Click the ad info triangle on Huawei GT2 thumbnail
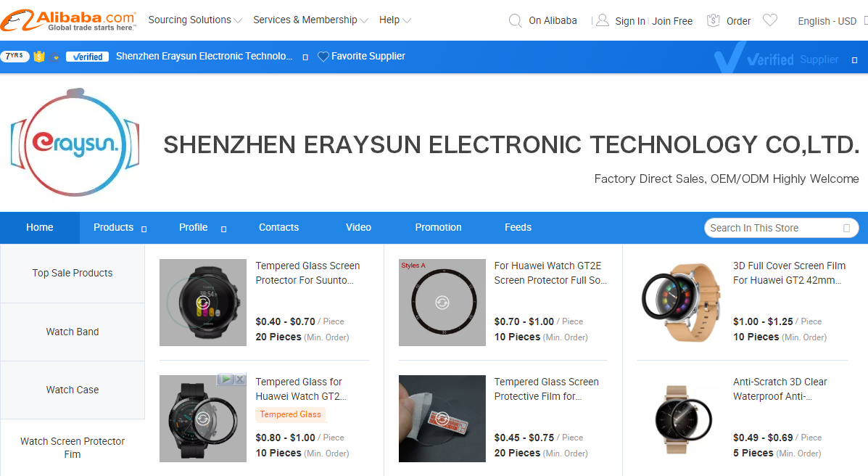The height and width of the screenshot is (476, 868). [x=226, y=379]
